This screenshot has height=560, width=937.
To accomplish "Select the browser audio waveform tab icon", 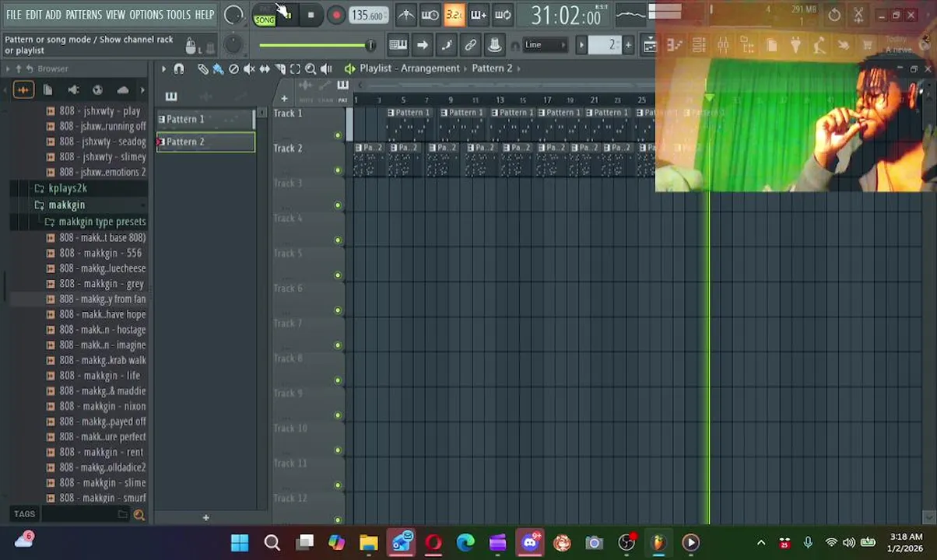I will tap(23, 90).
